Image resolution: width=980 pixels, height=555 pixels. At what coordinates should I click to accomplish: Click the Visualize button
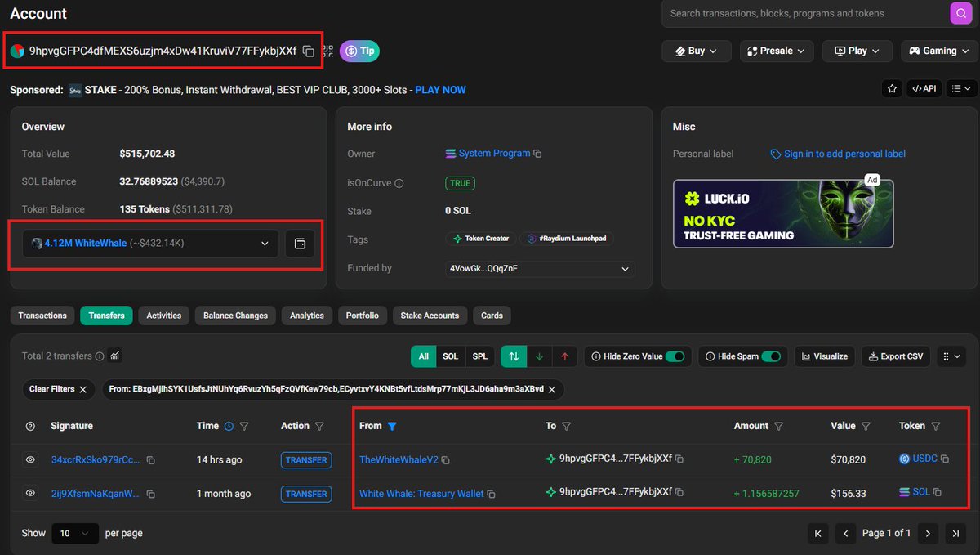824,356
